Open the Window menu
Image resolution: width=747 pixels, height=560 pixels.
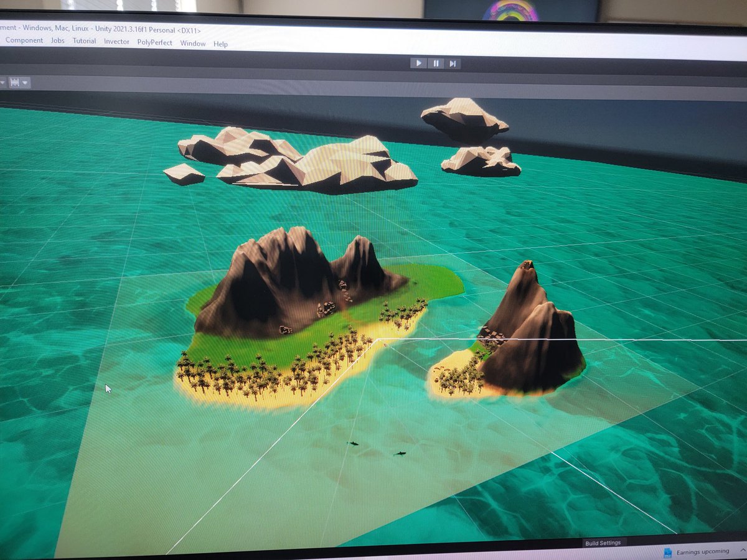pos(193,44)
